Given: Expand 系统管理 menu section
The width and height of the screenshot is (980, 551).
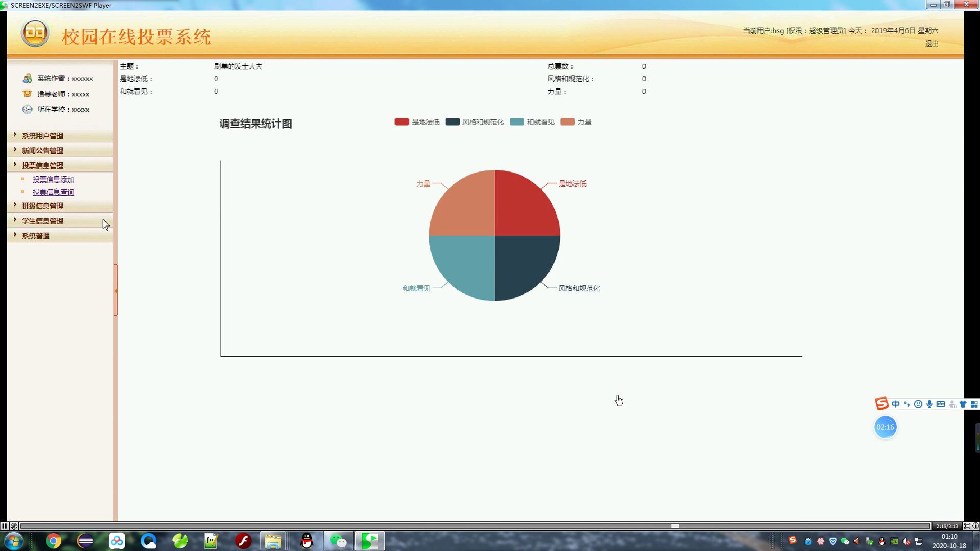Looking at the screenshot, I should pos(60,235).
